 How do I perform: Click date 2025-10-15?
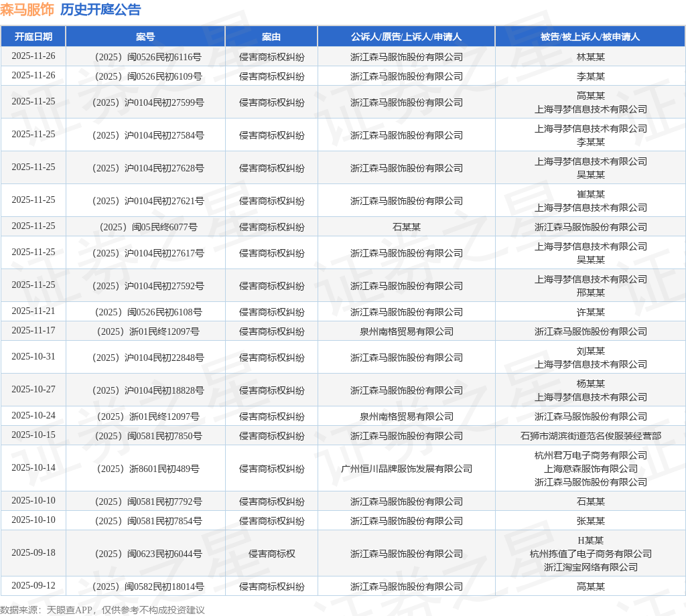click(x=33, y=435)
